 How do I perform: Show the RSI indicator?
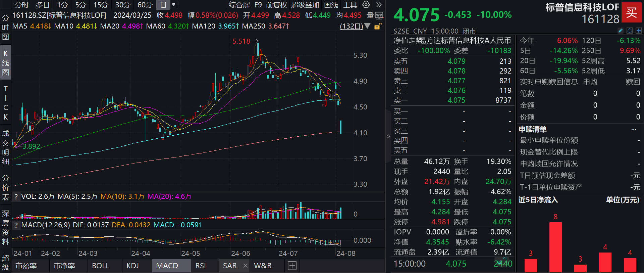[201, 266]
